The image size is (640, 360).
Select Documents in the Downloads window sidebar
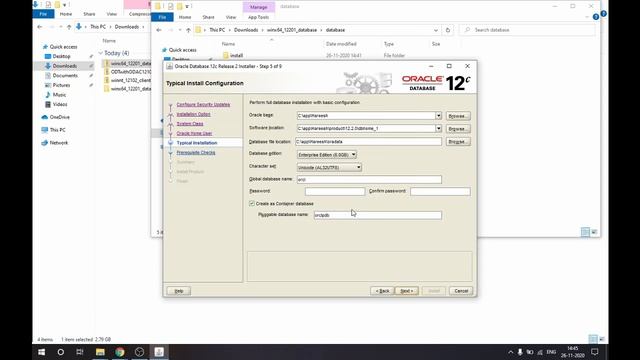pyautogui.click(x=65, y=76)
